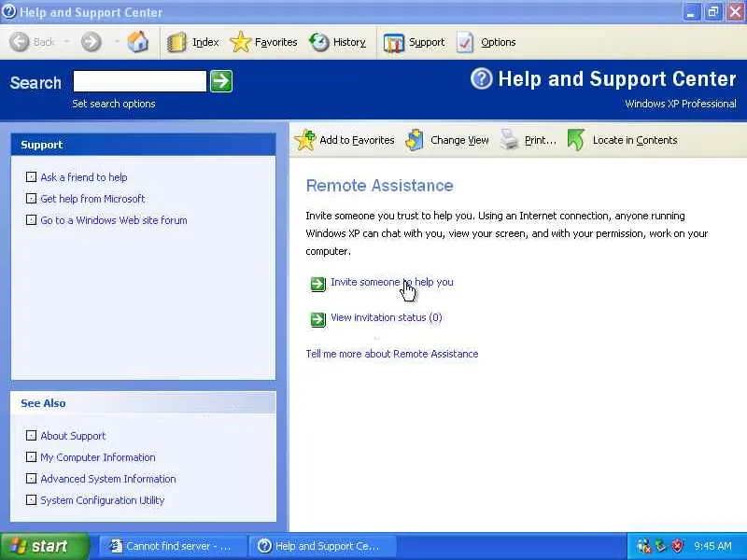Click the Options checkmark icon
747x560 pixels.
tap(465, 42)
